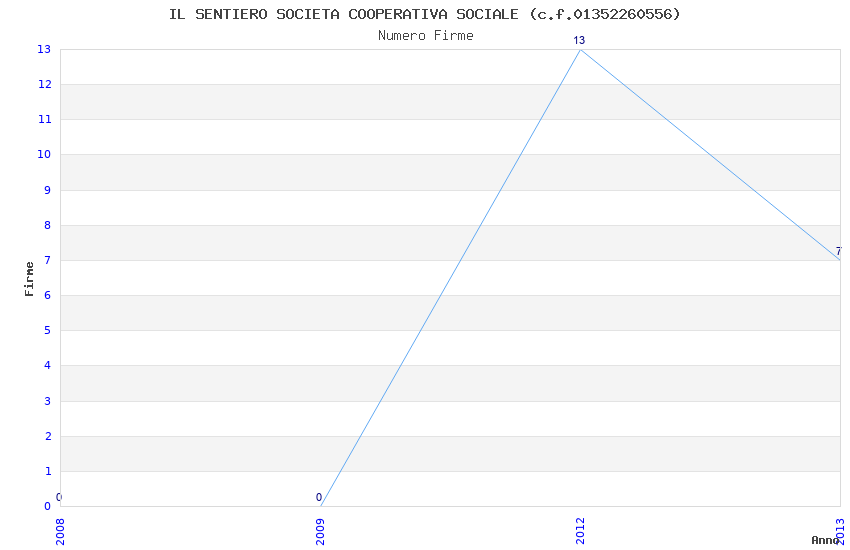The height and width of the screenshot is (550, 850).
Task: Click the line data point at 2009
Action: (x=321, y=506)
